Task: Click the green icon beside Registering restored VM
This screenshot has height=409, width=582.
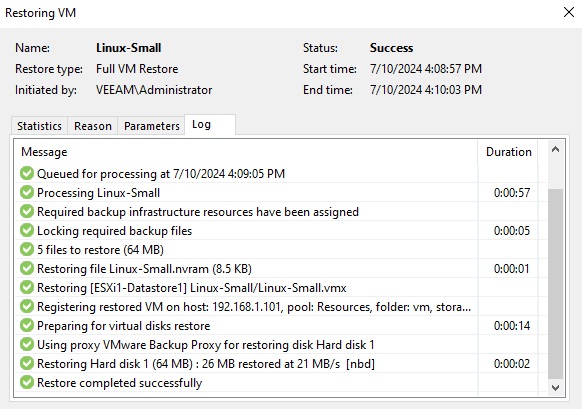Action: [x=27, y=306]
